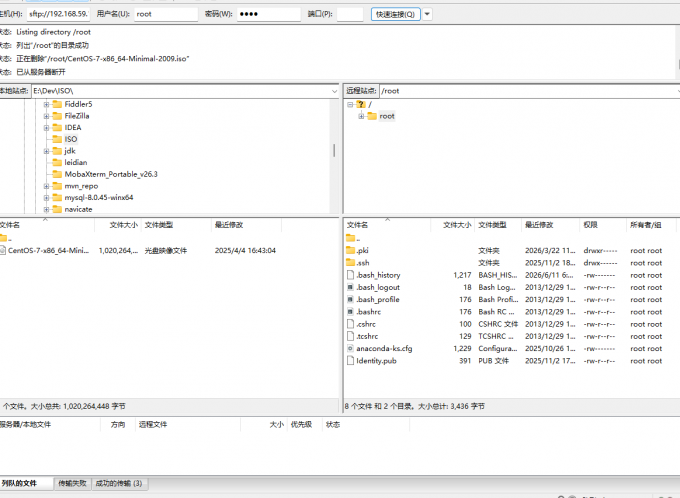The height and width of the screenshot is (498, 680).
Task: Click the navicate folder icon
Action: (x=57, y=210)
